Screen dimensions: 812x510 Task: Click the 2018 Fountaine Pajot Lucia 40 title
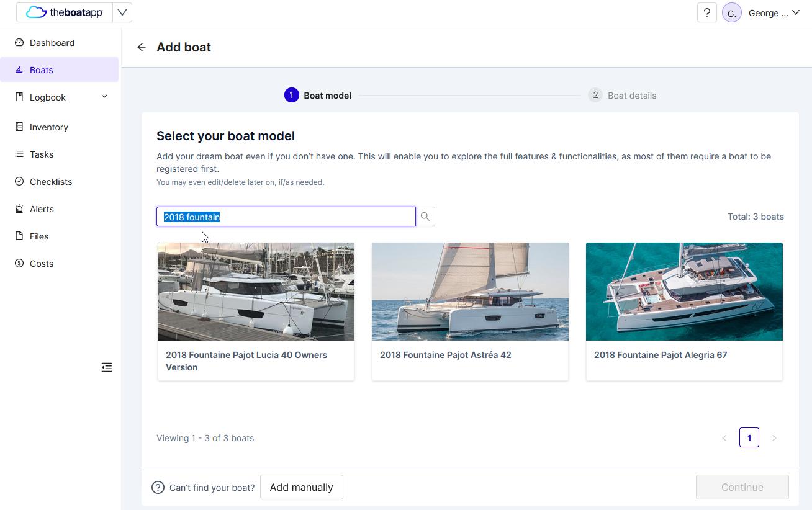246,361
